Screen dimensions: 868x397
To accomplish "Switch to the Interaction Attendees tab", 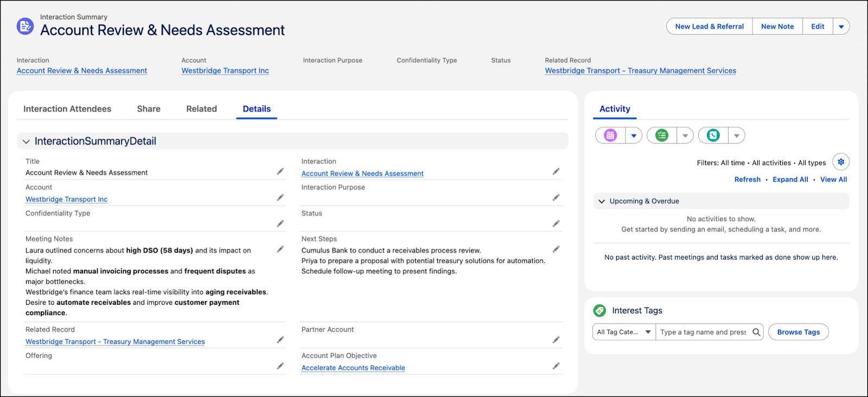I will click(x=67, y=109).
